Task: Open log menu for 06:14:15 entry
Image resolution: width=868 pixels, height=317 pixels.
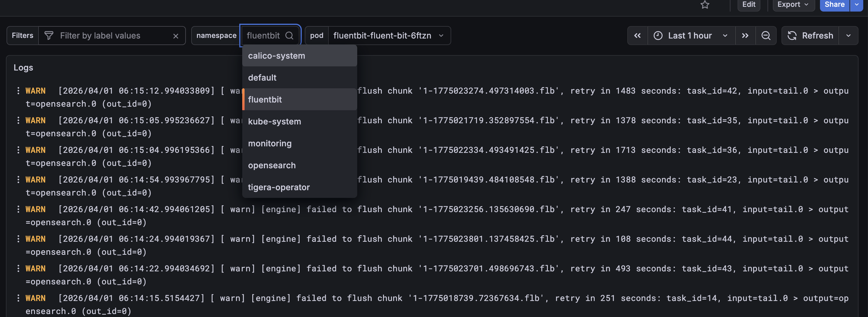Action: point(18,298)
